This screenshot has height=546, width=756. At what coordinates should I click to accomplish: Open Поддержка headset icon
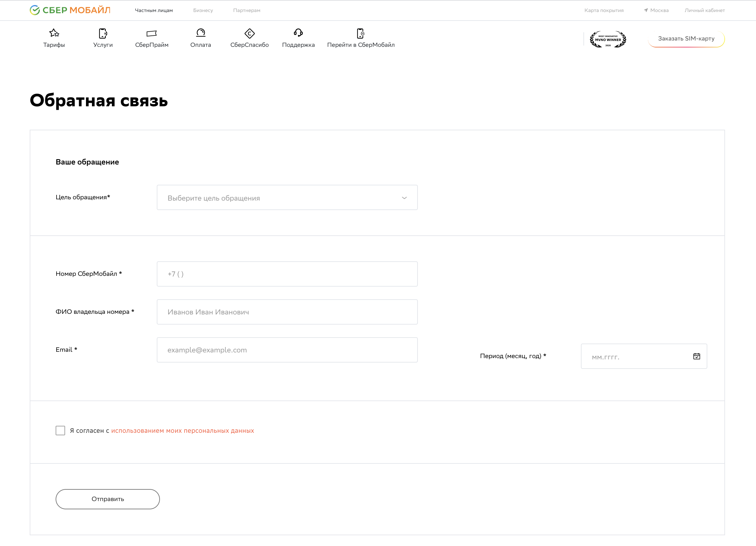click(298, 33)
